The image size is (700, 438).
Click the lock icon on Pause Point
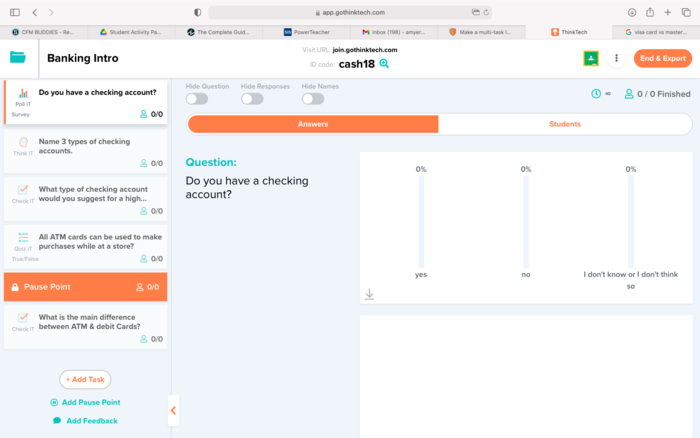15,287
